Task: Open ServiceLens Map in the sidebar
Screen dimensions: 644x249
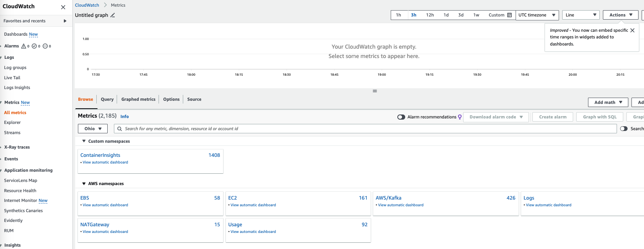Action: [x=20, y=180]
